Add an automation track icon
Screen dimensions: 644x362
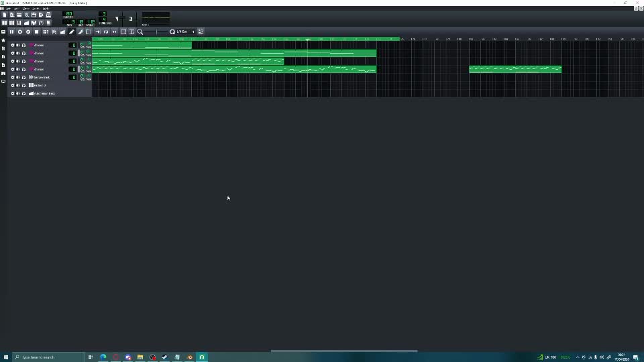[x=62, y=32]
